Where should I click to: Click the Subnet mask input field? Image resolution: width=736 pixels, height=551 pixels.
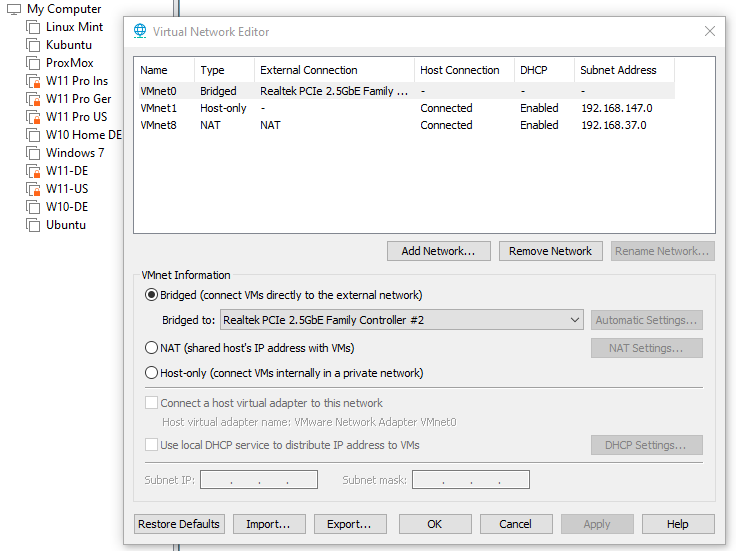(471, 480)
